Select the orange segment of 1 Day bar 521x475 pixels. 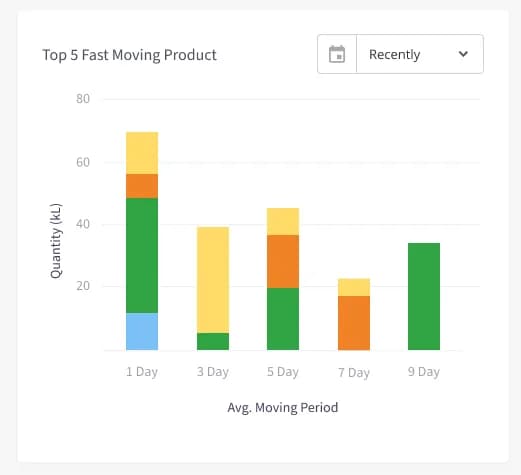tap(142, 186)
